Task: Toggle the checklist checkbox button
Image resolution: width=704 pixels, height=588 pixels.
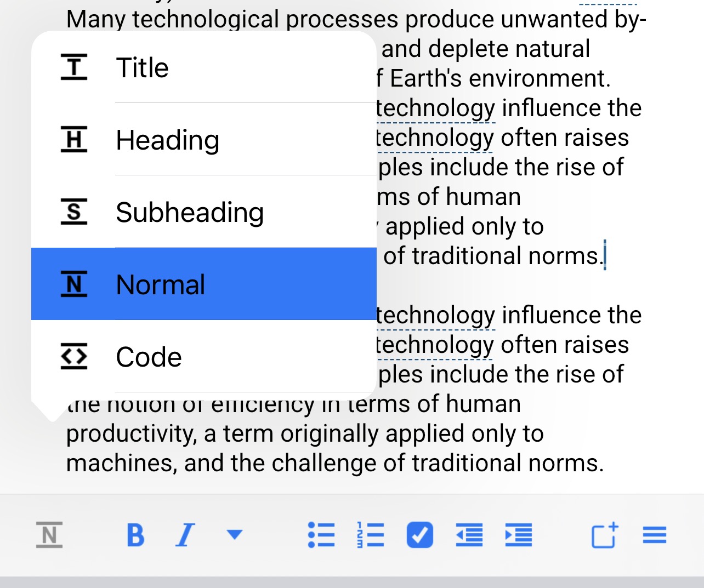Action: pyautogui.click(x=420, y=535)
